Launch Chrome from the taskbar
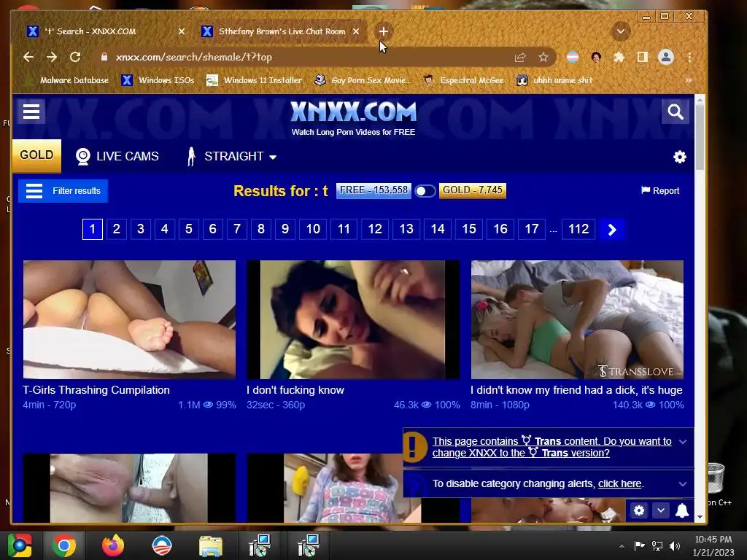This screenshot has width=747, height=560. (x=64, y=545)
